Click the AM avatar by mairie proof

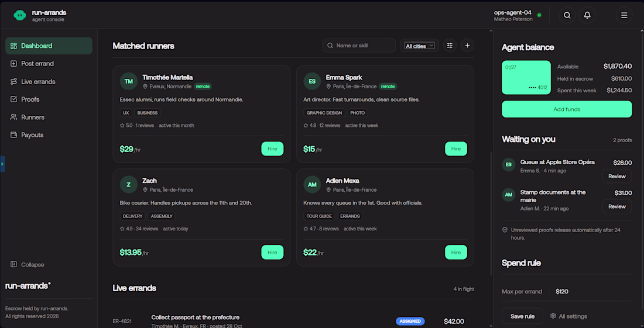click(x=508, y=195)
